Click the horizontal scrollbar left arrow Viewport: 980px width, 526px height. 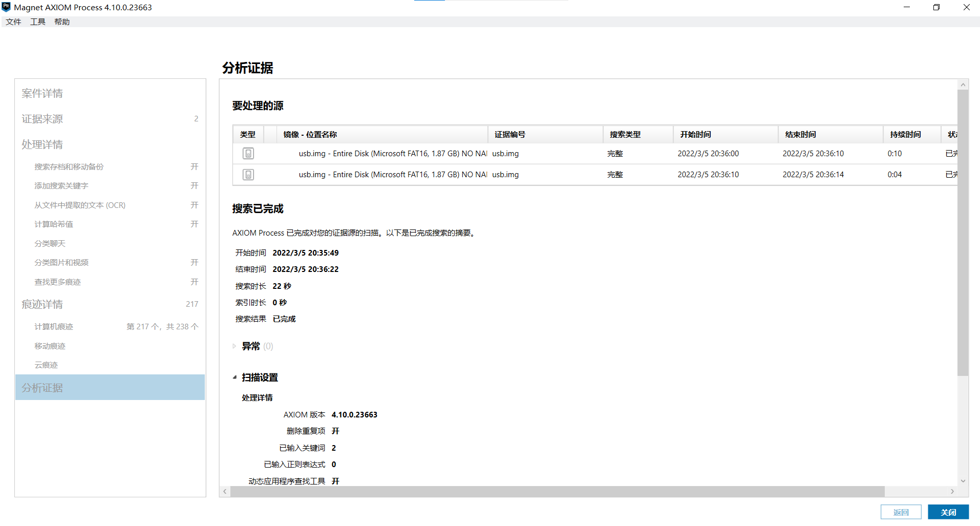click(225, 491)
